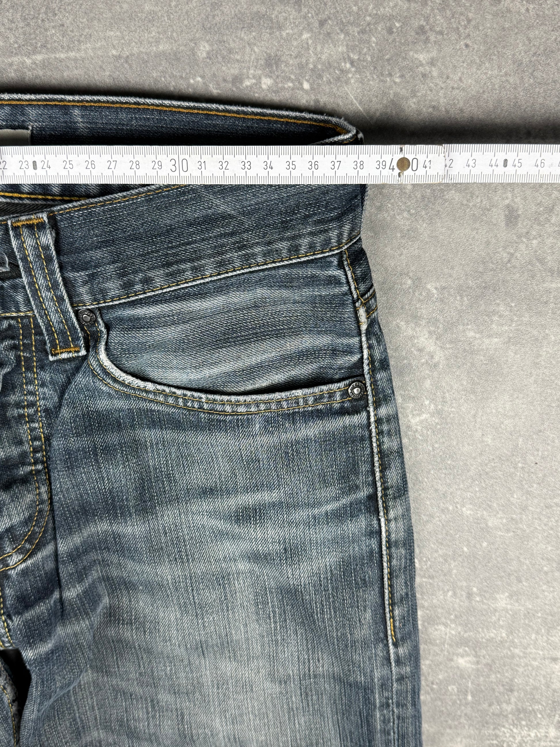Click the number 25 on the ruler
The image size is (560, 747).
point(68,165)
